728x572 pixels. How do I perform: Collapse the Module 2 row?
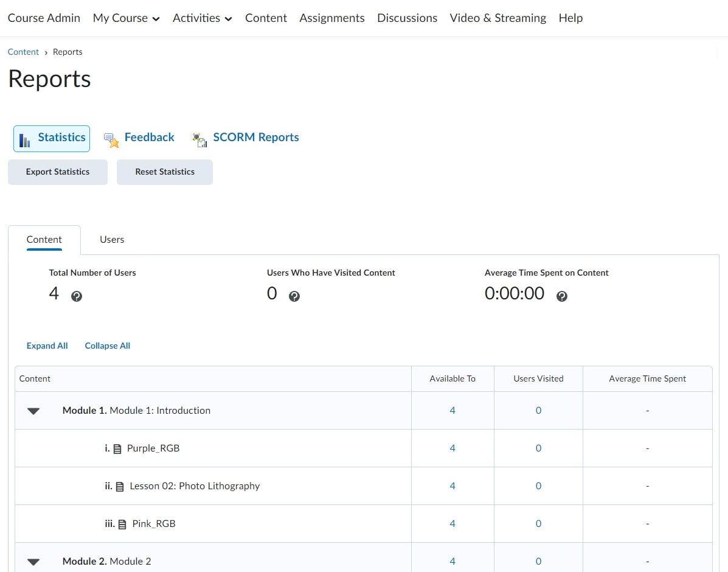coord(33,562)
